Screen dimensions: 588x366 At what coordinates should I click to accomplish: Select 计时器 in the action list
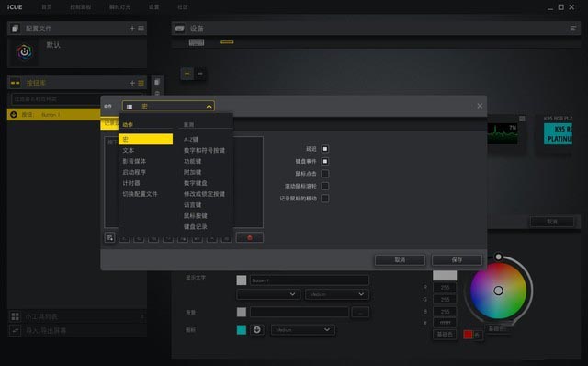pos(131,183)
